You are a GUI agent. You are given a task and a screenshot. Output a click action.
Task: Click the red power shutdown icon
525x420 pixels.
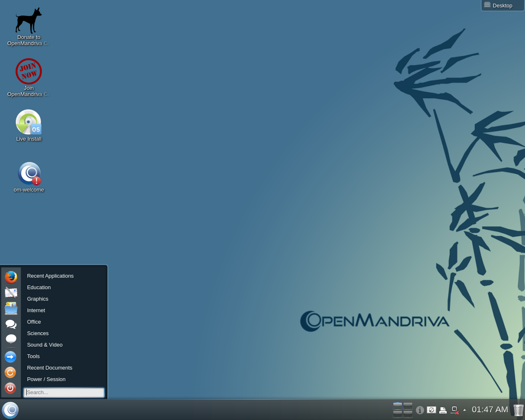(10, 388)
